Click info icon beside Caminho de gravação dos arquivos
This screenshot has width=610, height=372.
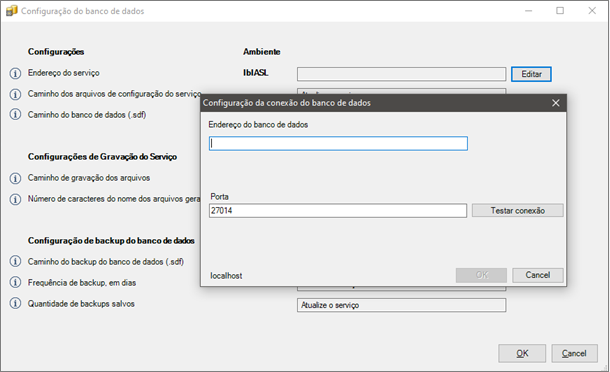15,178
